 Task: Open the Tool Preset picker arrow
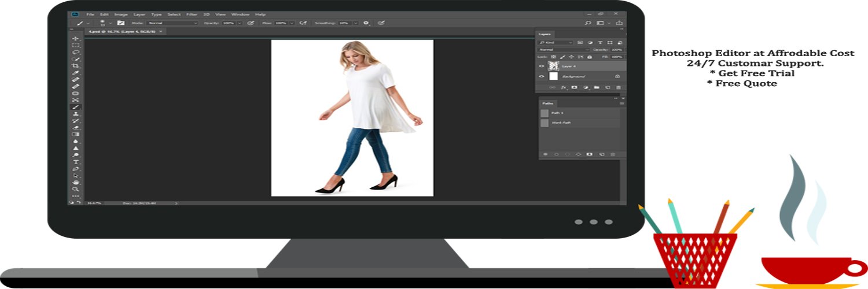(x=88, y=23)
